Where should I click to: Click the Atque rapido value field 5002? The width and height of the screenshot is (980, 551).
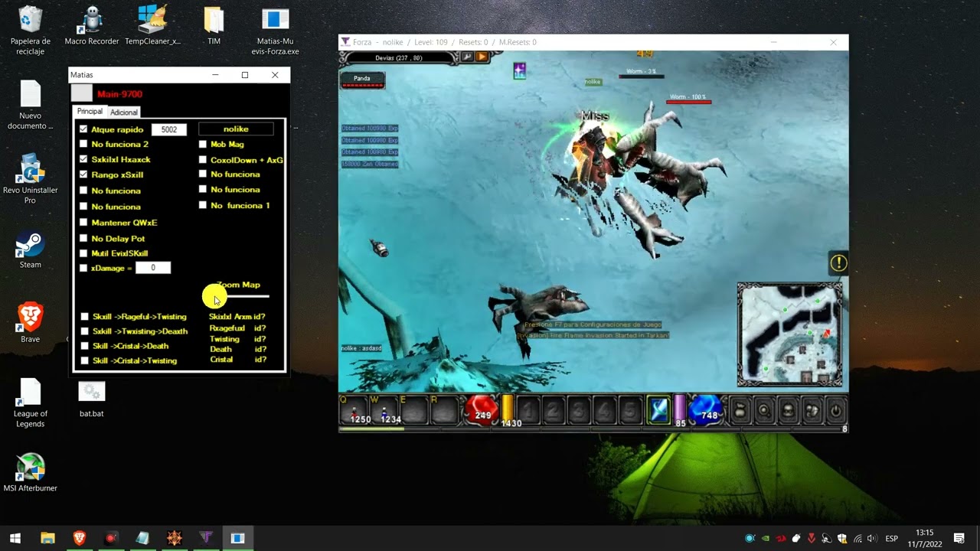click(x=169, y=129)
